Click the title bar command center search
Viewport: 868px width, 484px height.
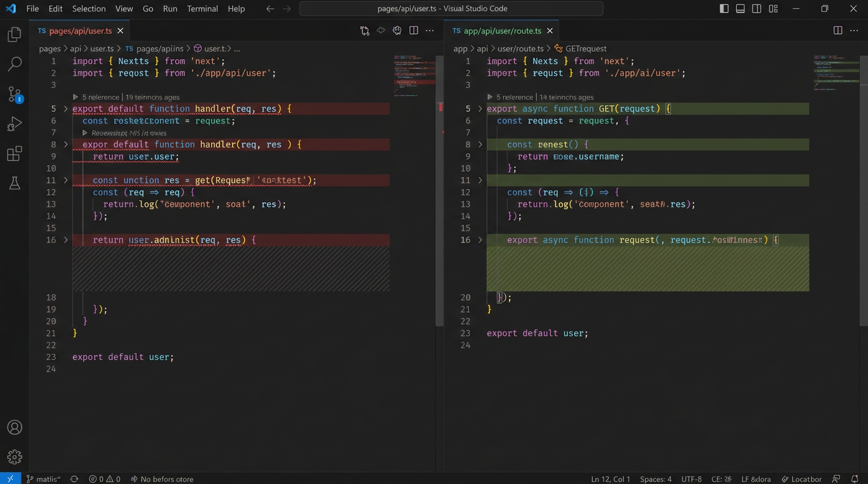pyautogui.click(x=451, y=9)
